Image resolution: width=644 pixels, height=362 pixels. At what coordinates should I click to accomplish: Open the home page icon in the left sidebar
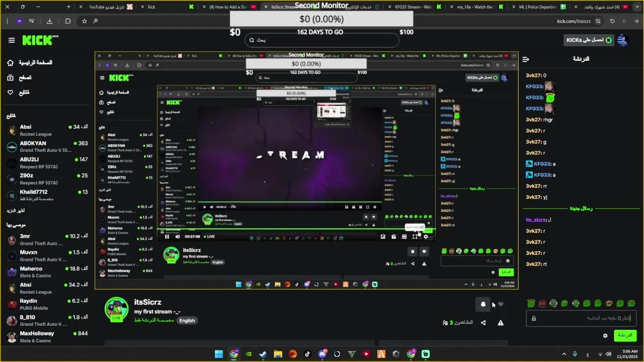tap(11, 63)
